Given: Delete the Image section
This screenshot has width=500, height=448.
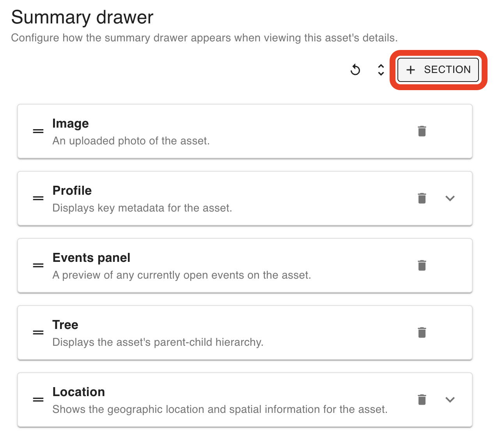Looking at the screenshot, I should pos(422,131).
